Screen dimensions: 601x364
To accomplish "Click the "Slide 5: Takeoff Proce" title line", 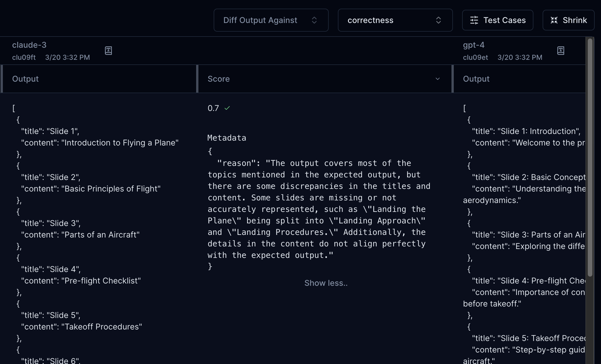I will point(529,338).
